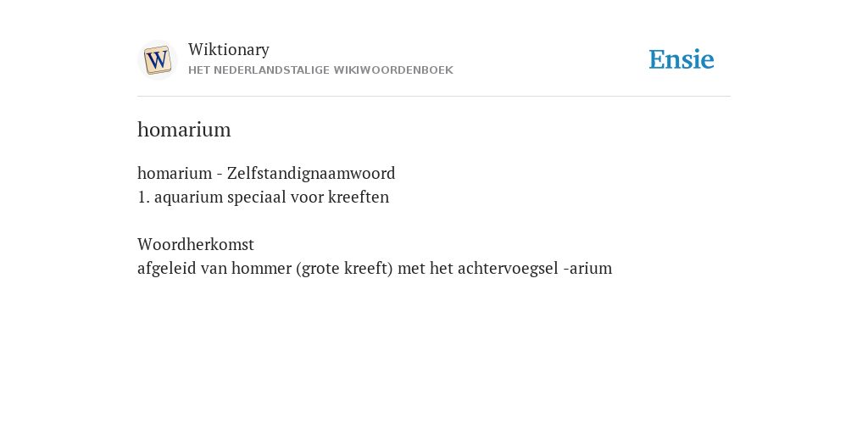
Task: Click the word WIKIWOORDENBOEK in the subtitle
Action: click(x=393, y=70)
